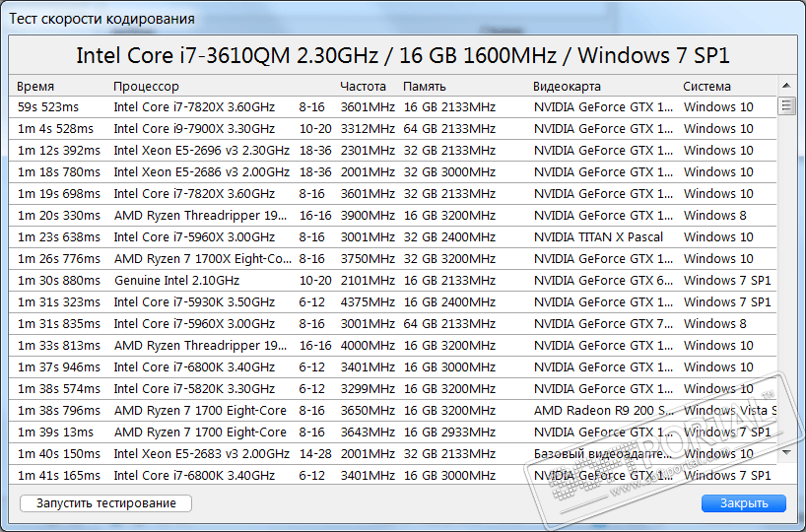Select the row with time 1m 19s 698ms

pyautogui.click(x=392, y=194)
